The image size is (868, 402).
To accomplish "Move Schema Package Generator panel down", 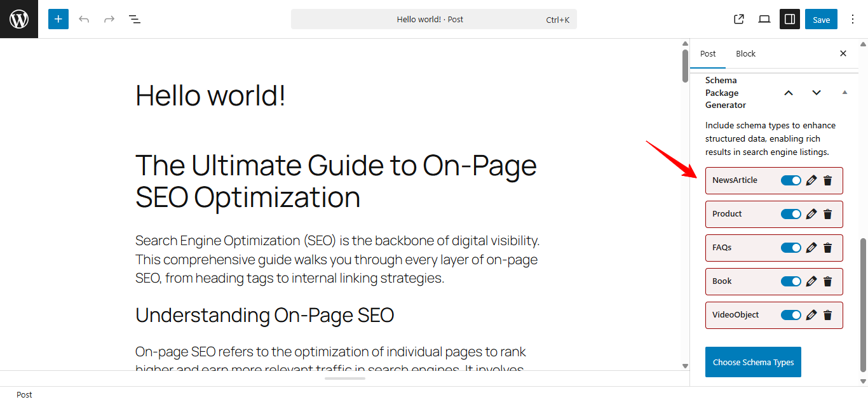I will tap(817, 93).
